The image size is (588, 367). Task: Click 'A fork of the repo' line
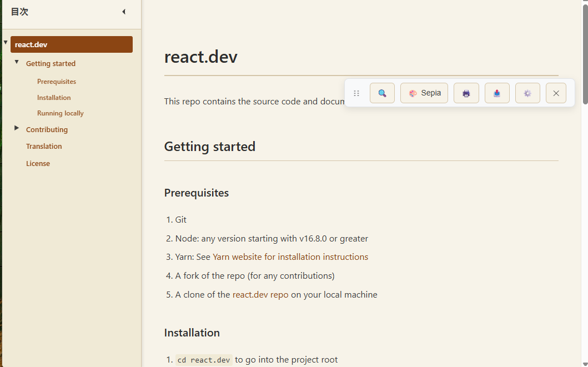coord(255,276)
